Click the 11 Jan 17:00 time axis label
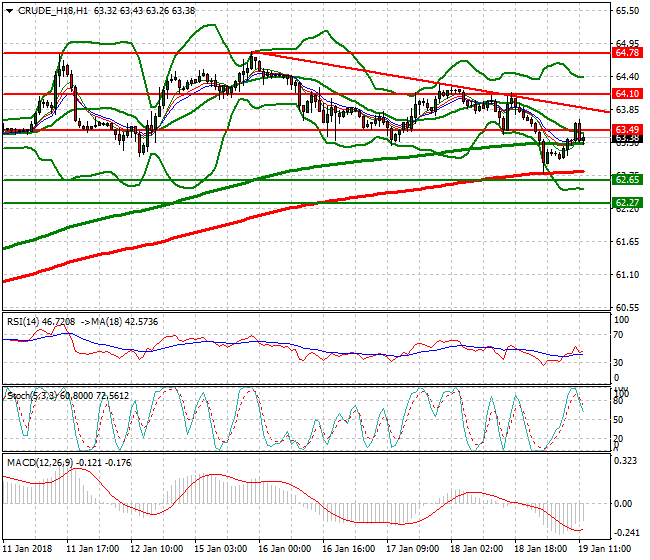Image resolution: width=650 pixels, height=560 pixels. pos(92,549)
